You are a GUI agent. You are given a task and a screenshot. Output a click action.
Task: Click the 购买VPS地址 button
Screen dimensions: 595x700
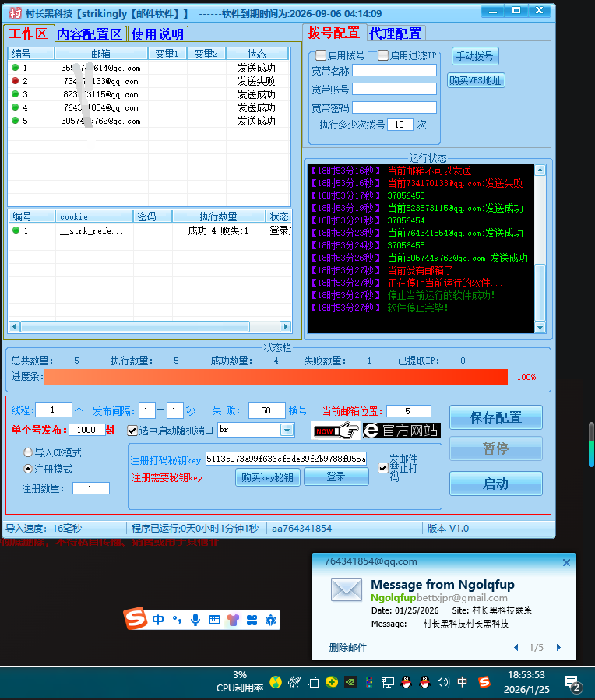(476, 80)
